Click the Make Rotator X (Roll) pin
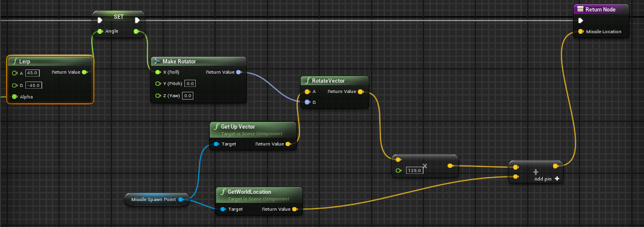This screenshot has height=227, width=644. [158, 72]
